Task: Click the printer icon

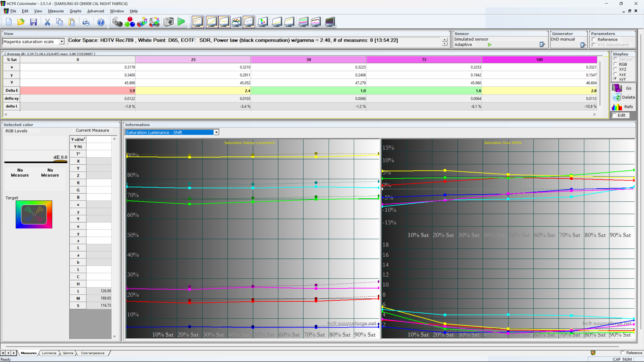Action: pos(86,22)
